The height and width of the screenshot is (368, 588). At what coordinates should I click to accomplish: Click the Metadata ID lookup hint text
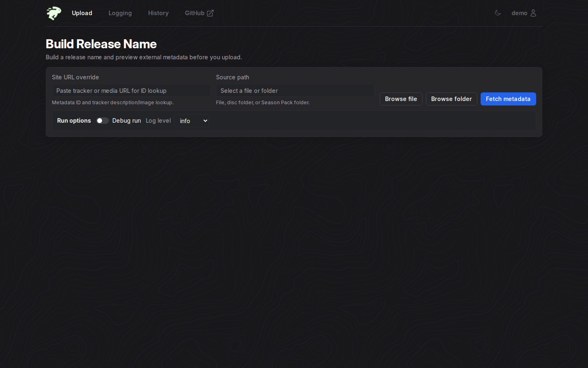coord(113,103)
